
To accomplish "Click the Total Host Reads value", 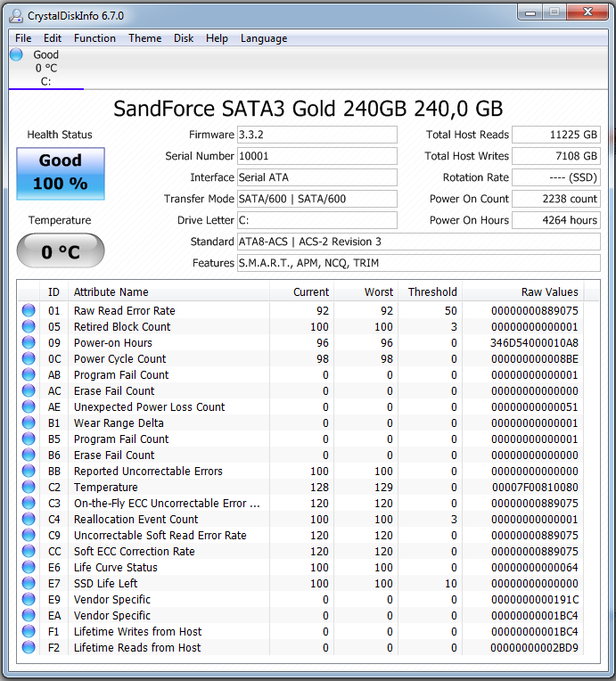I will (556, 135).
